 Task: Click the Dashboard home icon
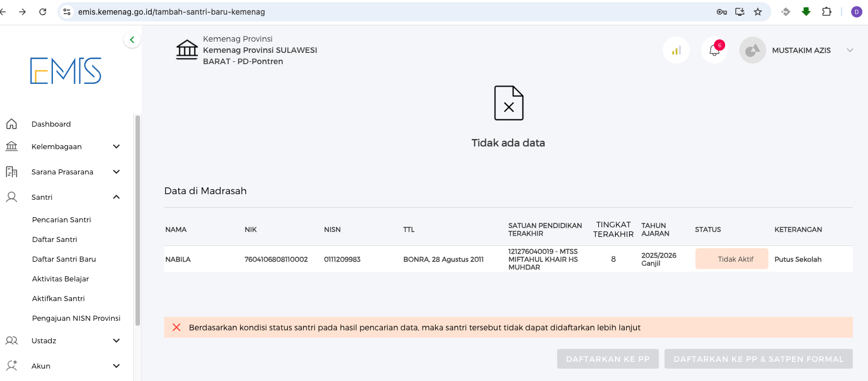11,124
